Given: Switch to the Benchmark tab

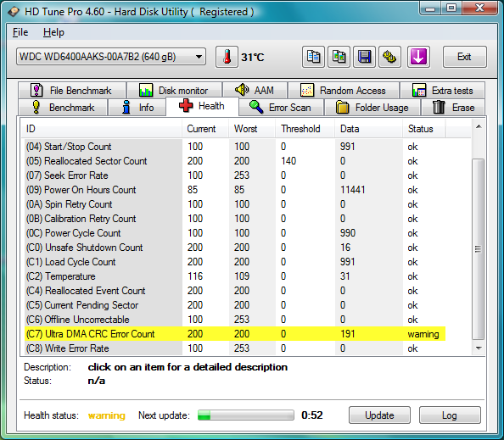Looking at the screenshot, I should [x=63, y=108].
